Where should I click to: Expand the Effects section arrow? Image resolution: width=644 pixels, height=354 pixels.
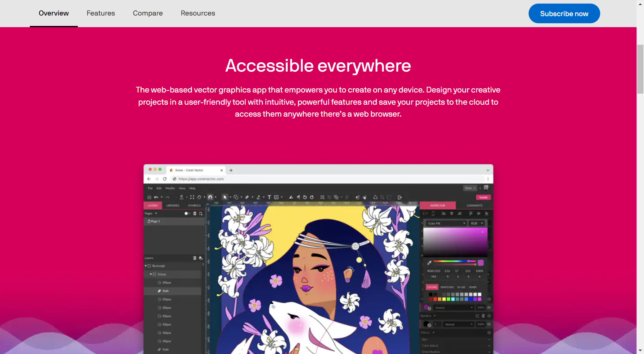click(x=434, y=333)
